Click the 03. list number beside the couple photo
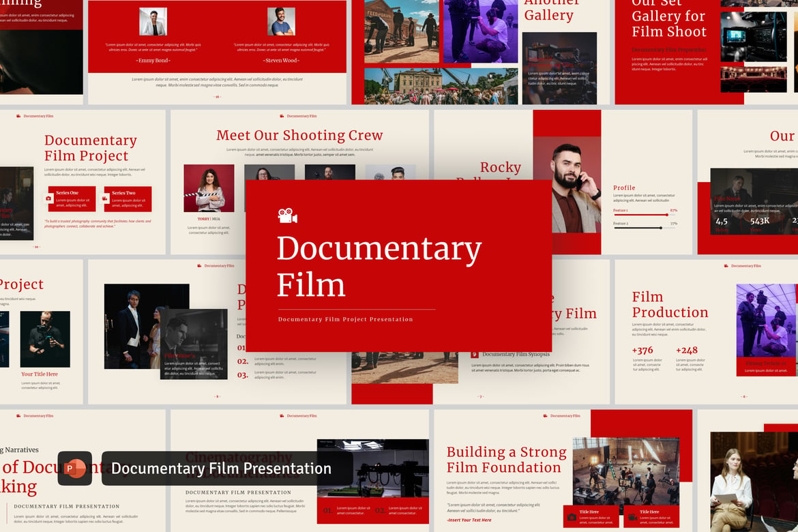The height and width of the screenshot is (532, 798). pos(243,375)
